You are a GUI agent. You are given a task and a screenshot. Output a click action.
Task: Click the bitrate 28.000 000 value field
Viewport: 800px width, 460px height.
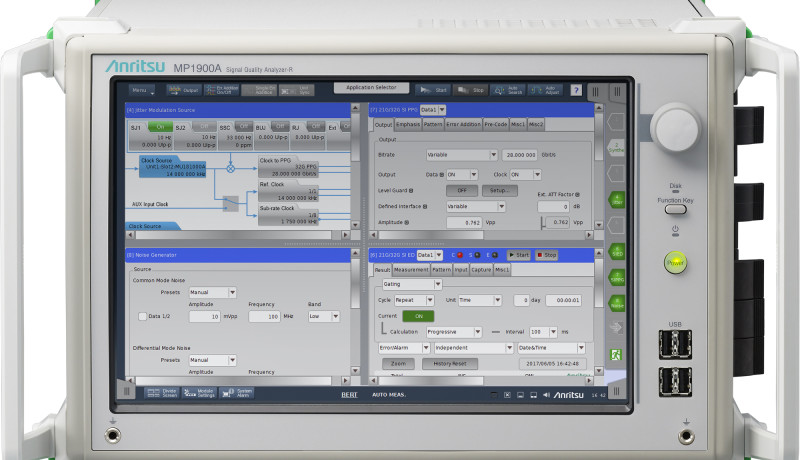[520, 155]
